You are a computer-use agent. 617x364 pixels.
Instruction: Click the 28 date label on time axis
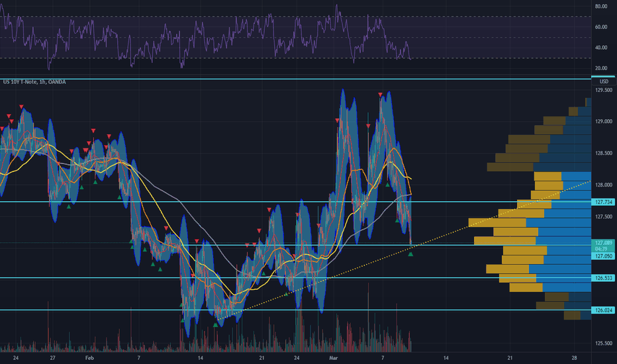pos(574,358)
